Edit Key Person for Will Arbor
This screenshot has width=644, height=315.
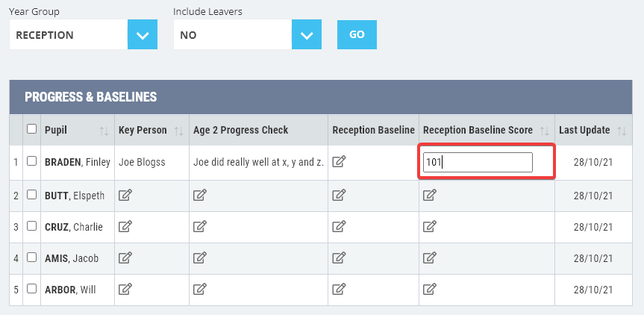coord(125,289)
